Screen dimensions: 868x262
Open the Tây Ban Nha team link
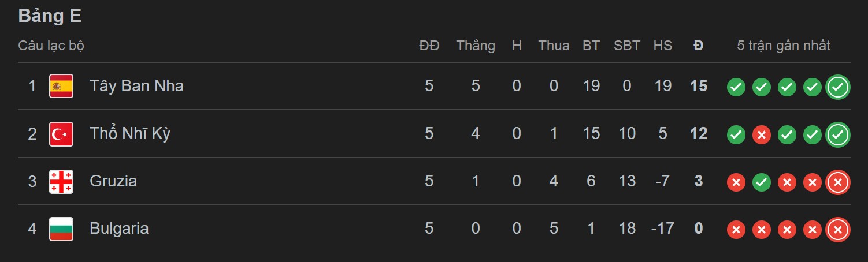point(136,86)
